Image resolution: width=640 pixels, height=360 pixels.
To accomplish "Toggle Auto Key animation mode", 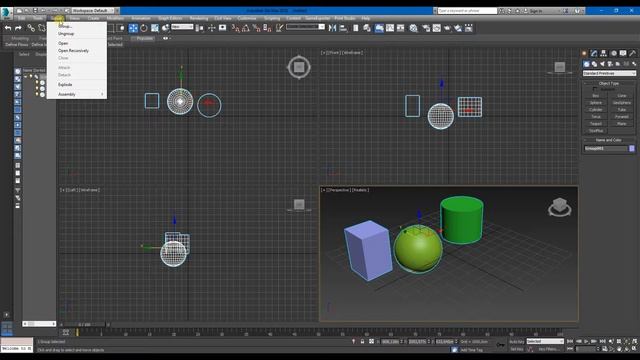I will pyautogui.click(x=517, y=341).
